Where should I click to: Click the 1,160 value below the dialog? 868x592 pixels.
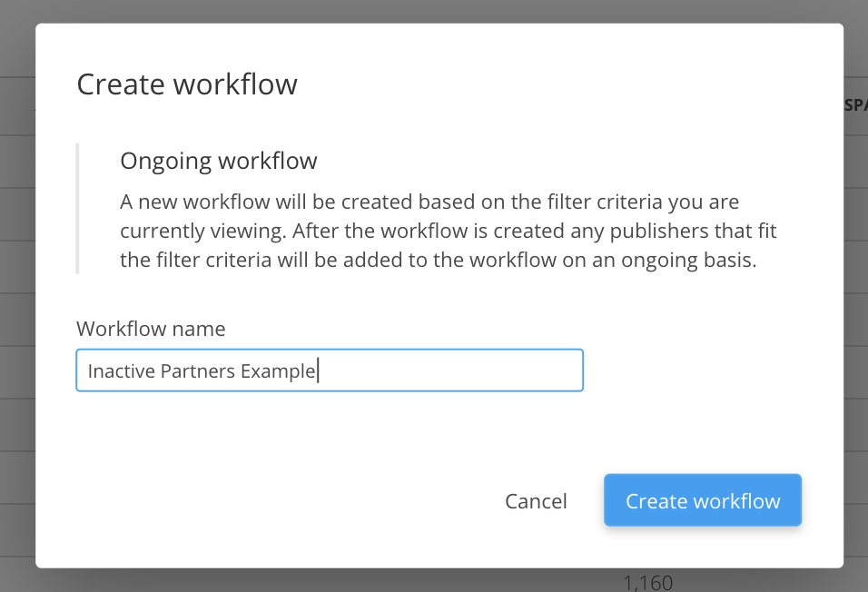pos(648,582)
